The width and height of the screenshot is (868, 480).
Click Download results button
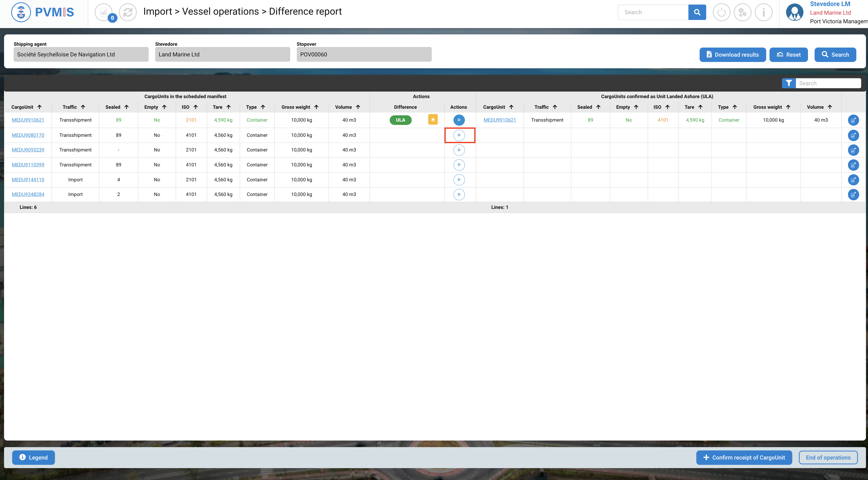tap(733, 55)
